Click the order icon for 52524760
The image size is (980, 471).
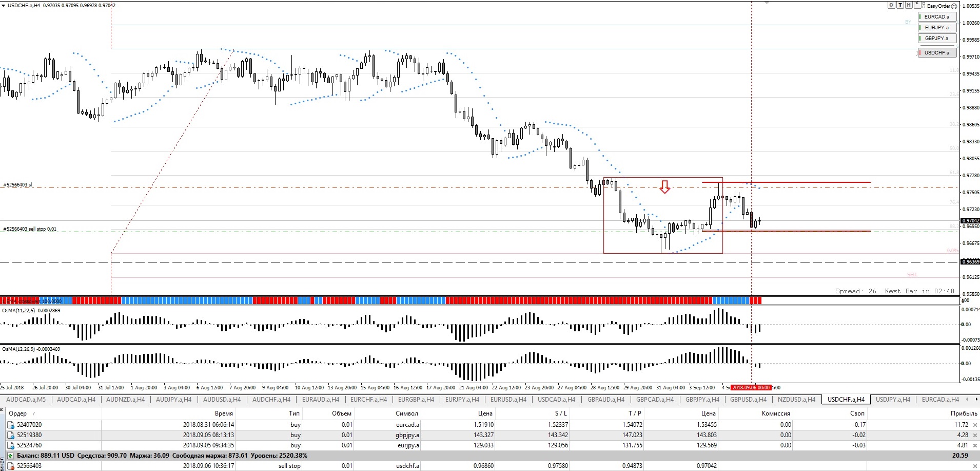pos(11,445)
